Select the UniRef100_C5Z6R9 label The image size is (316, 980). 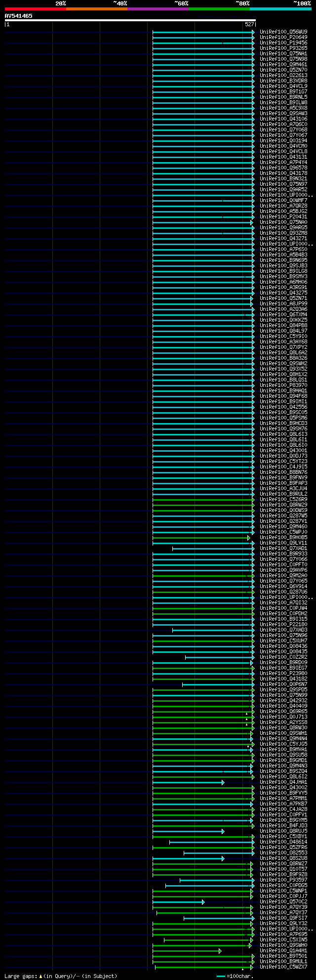point(283,499)
